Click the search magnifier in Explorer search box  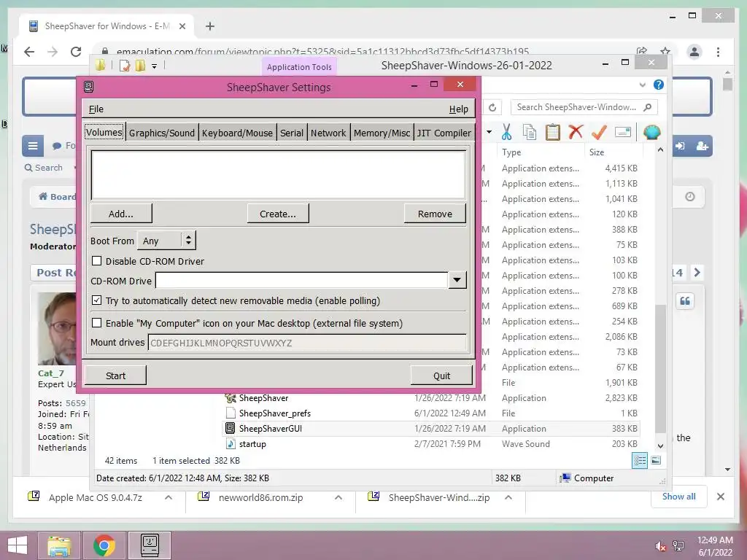648,107
